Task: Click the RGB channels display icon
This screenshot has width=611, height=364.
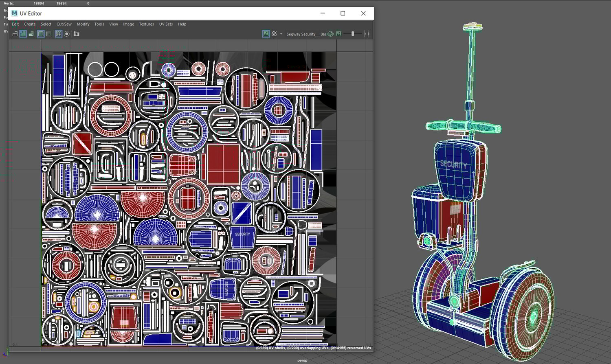Action: [x=331, y=34]
